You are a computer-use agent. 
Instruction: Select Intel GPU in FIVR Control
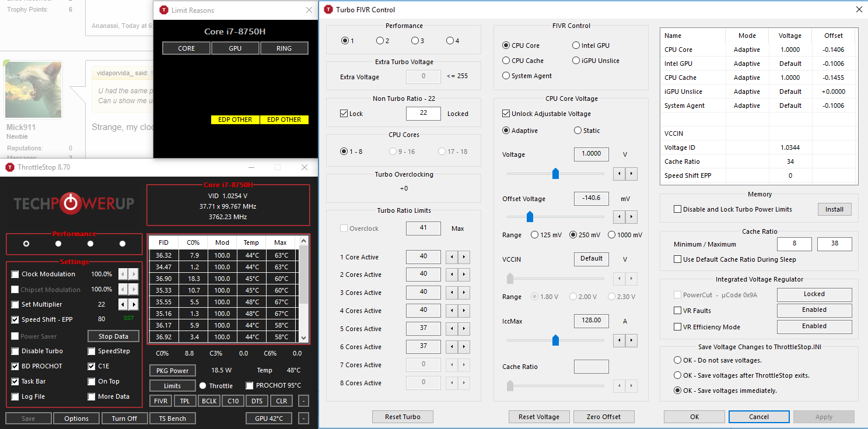click(x=576, y=45)
